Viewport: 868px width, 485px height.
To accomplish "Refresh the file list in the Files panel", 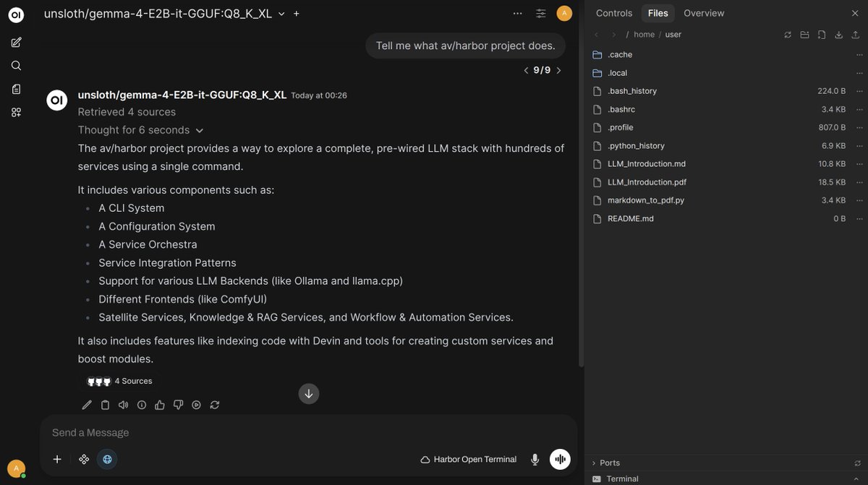I will tap(787, 34).
